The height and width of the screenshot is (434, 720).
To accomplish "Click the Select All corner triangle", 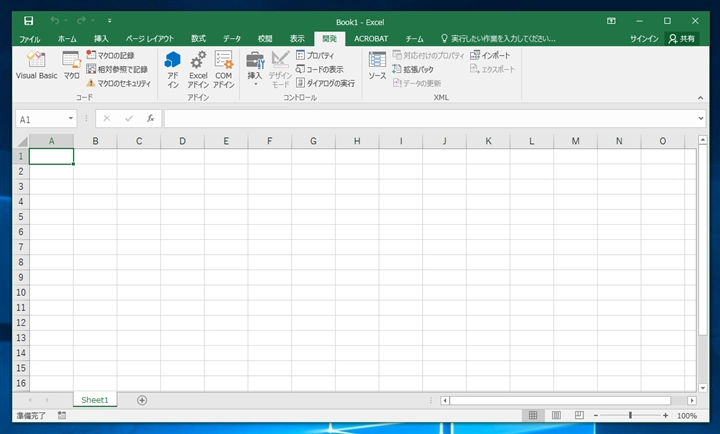I will point(22,141).
